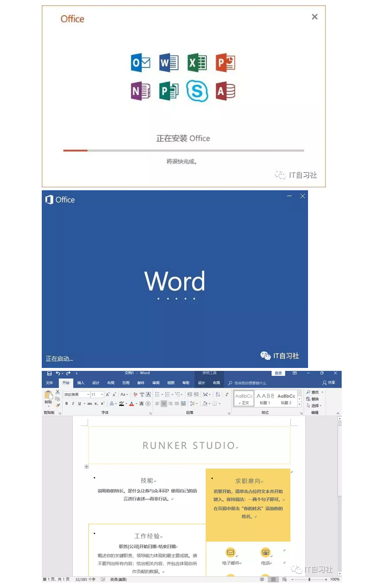The width and height of the screenshot is (365, 588).
Task: Open the text effects glowing A button
Action: point(112,404)
